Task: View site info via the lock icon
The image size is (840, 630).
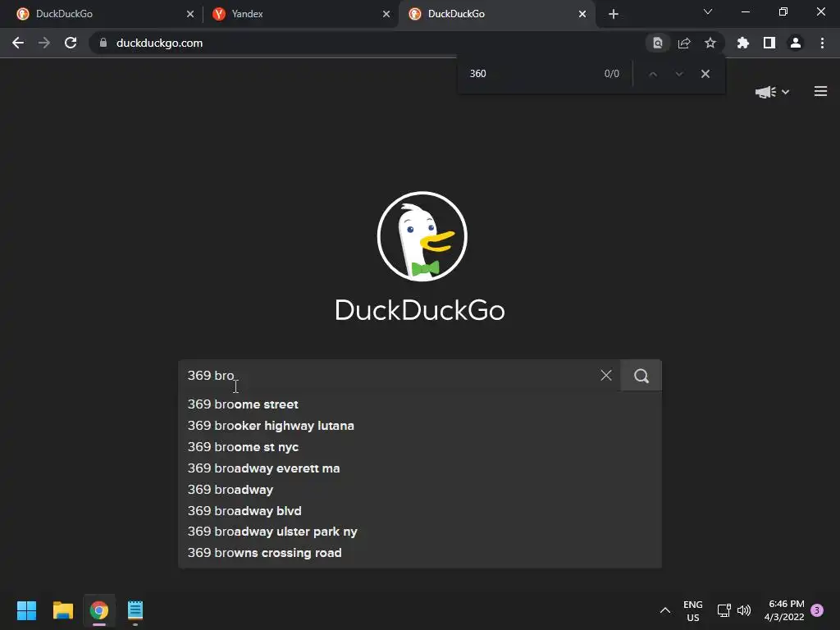Action: [103, 43]
